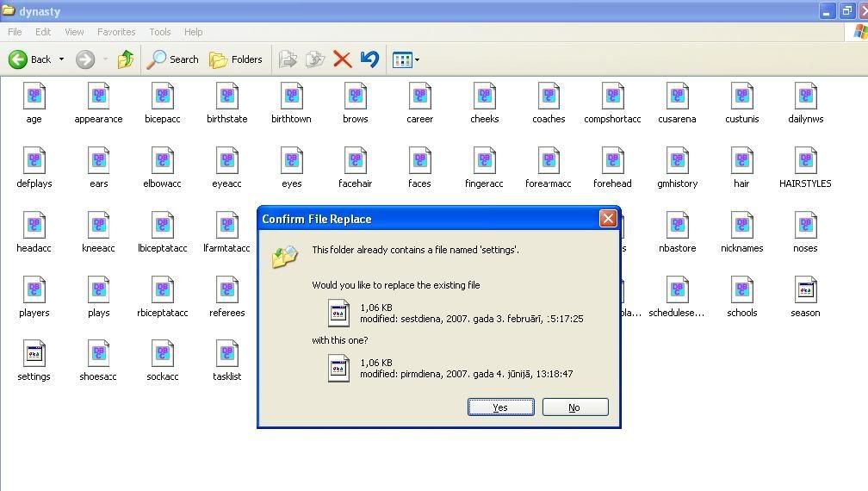This screenshot has height=491, width=868.
Task: Open the Edit menu
Action: (x=43, y=32)
